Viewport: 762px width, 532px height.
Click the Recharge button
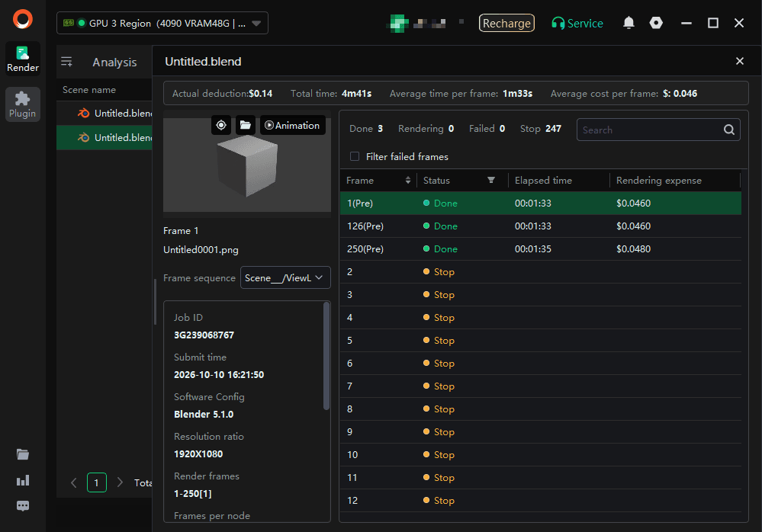(506, 23)
